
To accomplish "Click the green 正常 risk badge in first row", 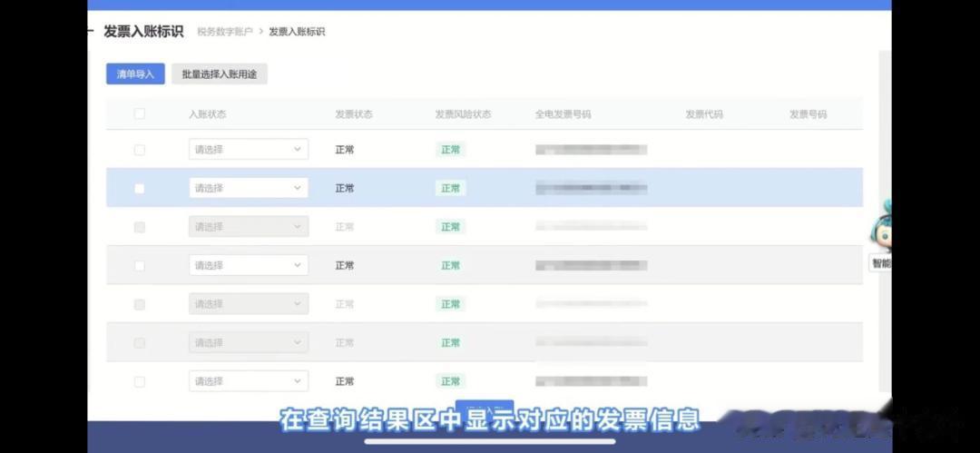I will tap(451, 150).
